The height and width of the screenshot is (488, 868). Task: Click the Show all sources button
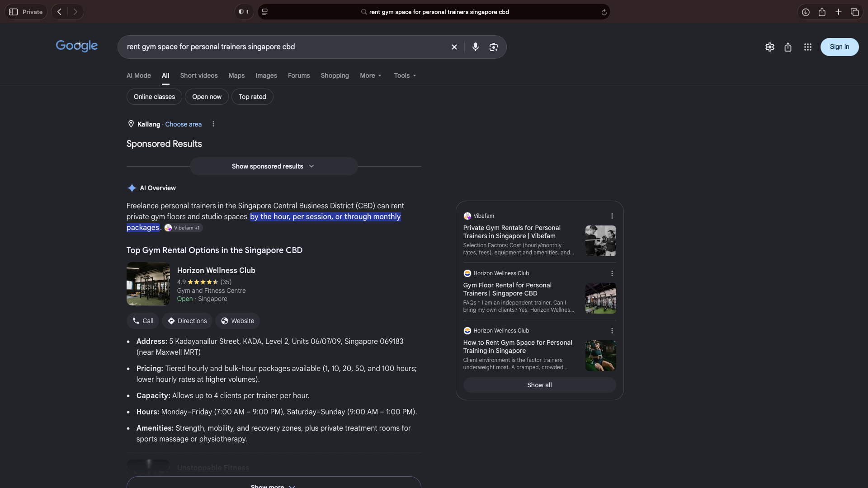(539, 385)
